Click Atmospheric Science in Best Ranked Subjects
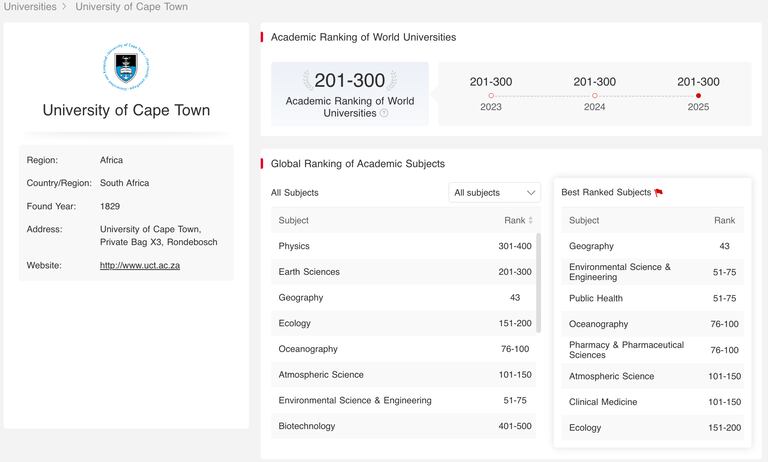Viewport: 768px width, 462px height. (611, 376)
